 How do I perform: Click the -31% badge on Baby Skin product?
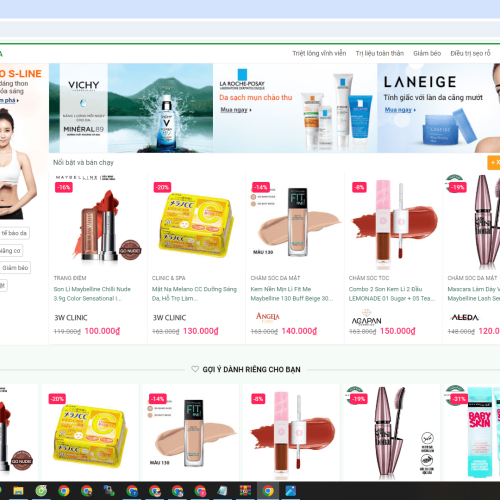point(460,399)
